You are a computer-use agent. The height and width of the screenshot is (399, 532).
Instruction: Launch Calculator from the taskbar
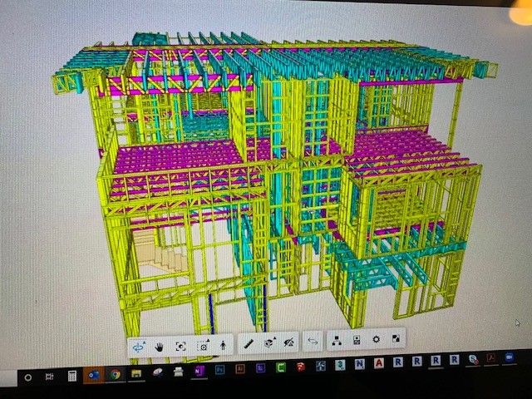(x=72, y=376)
